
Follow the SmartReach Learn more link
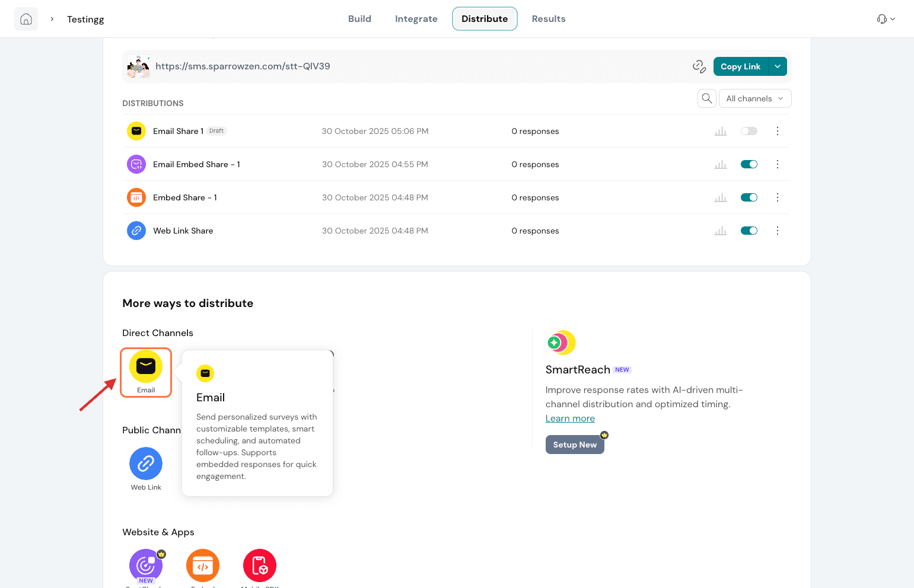pos(570,418)
